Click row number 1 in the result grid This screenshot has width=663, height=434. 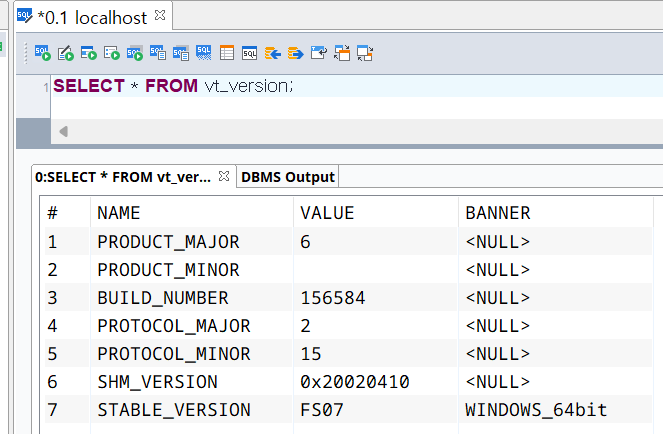(67, 242)
